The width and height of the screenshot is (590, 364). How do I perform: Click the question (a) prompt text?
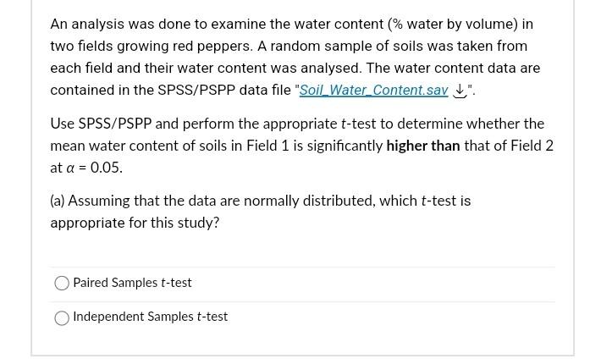(261, 212)
